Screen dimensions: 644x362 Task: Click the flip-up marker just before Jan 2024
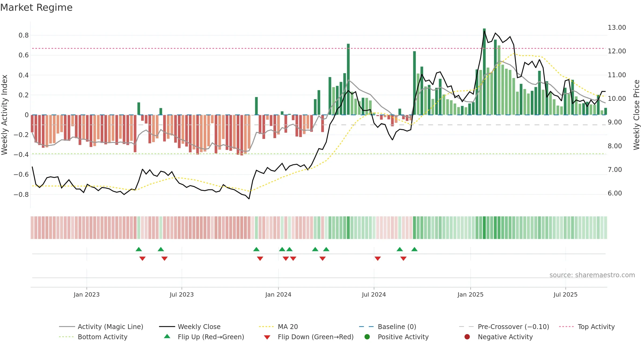(x=256, y=249)
